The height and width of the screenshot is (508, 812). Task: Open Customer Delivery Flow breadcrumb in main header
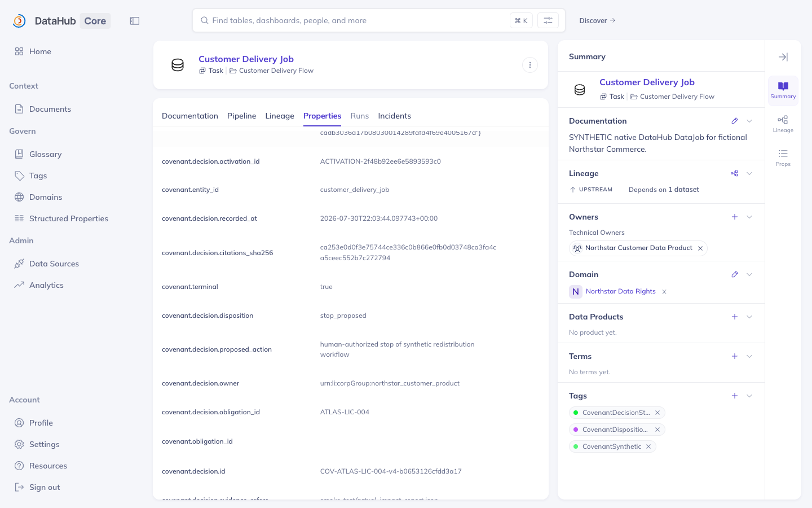click(x=276, y=71)
